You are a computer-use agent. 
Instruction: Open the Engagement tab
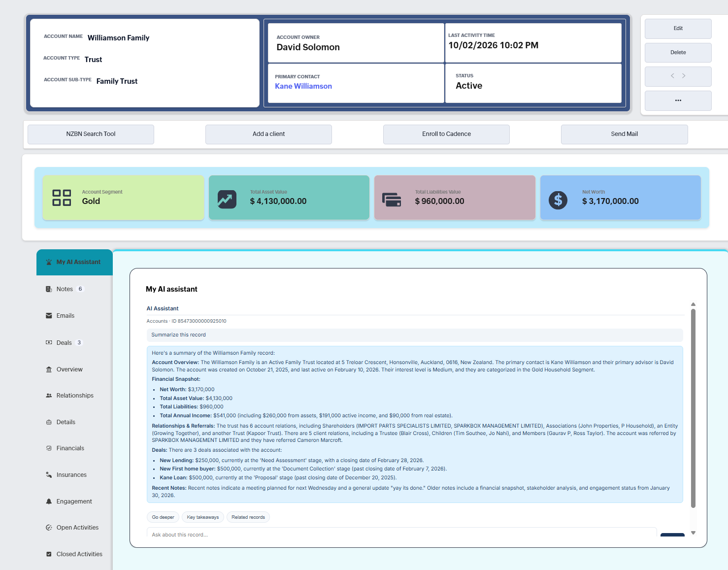coord(74,502)
